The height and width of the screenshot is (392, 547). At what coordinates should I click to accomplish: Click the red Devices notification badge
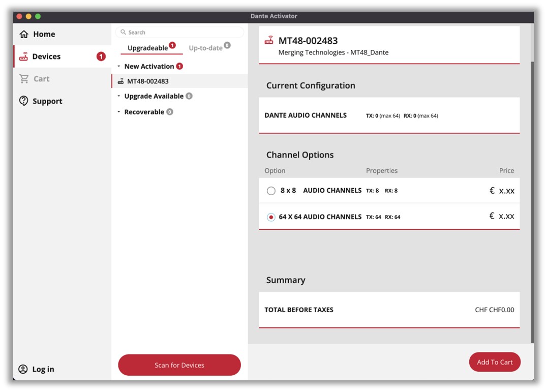pyautogui.click(x=101, y=56)
